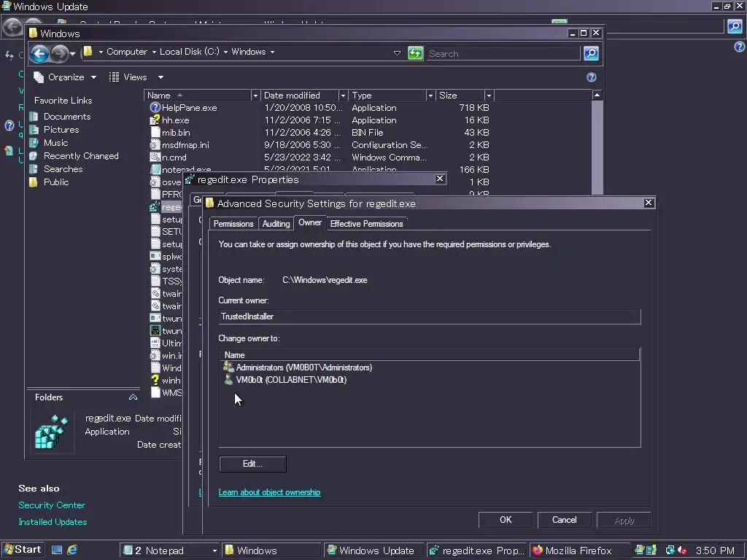Go forward in Windows Explorer
Image resolution: width=747 pixels, height=560 pixels.
coord(59,53)
